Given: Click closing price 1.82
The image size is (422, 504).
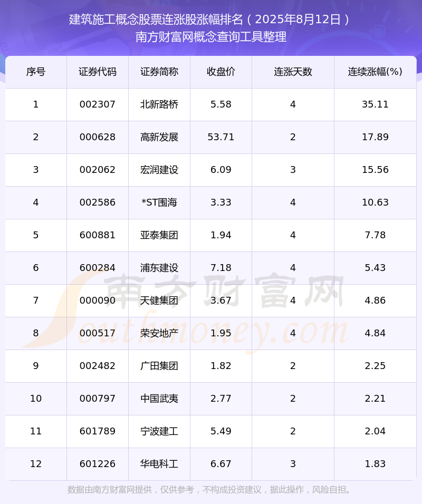Looking at the screenshot, I should 221,366.
